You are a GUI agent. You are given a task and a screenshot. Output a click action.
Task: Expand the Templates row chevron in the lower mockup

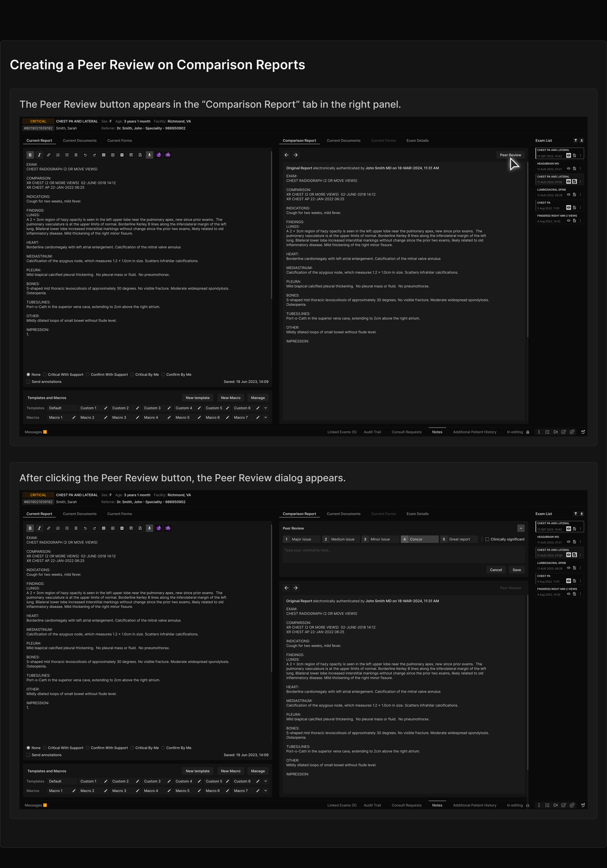click(x=266, y=781)
